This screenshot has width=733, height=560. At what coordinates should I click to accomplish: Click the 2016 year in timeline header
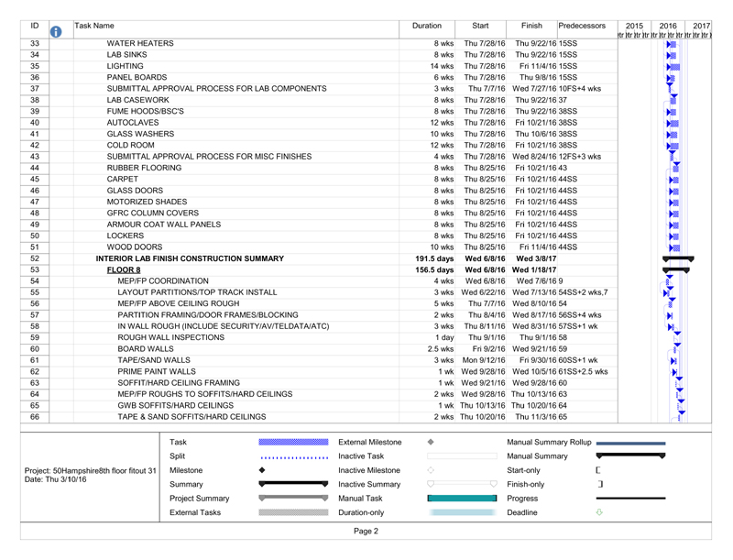668,27
